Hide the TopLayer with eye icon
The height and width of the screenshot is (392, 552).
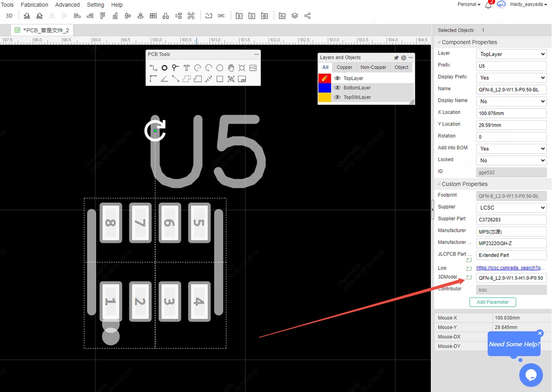point(337,78)
